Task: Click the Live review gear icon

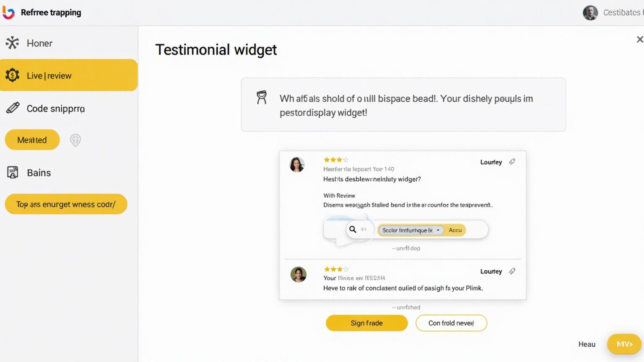Action: pos(12,75)
